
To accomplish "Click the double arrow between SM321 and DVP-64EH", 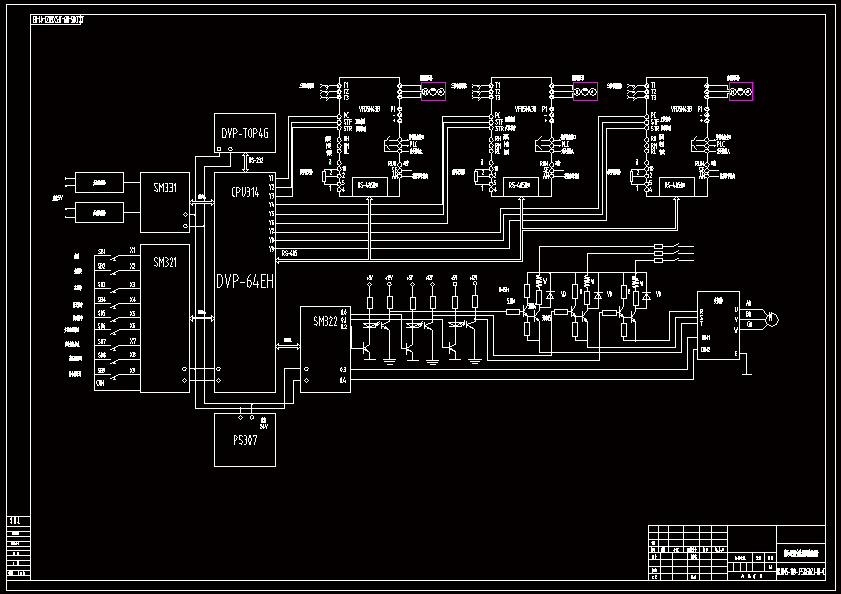I will point(202,318).
